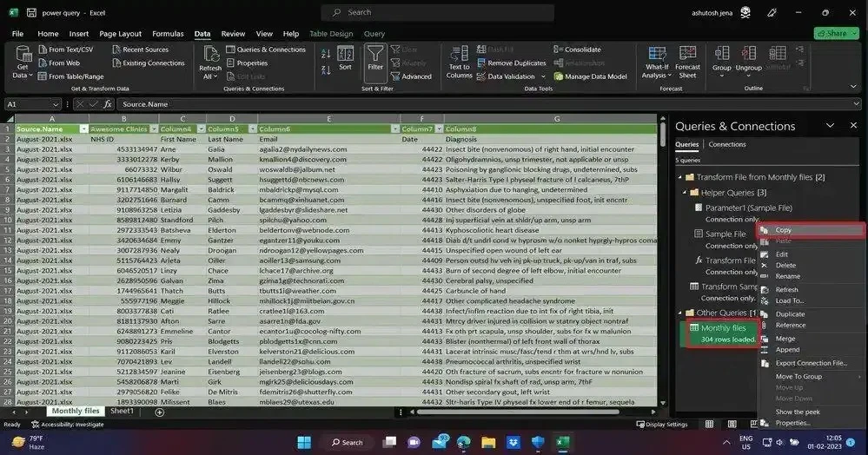868x455 pixels.
Task: Launch Text to Columns
Action: (459, 63)
